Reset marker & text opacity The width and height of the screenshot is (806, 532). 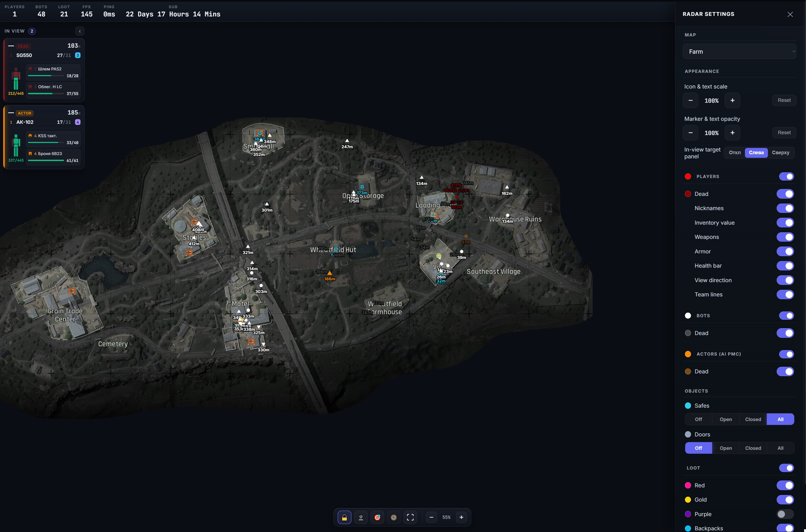784,132
